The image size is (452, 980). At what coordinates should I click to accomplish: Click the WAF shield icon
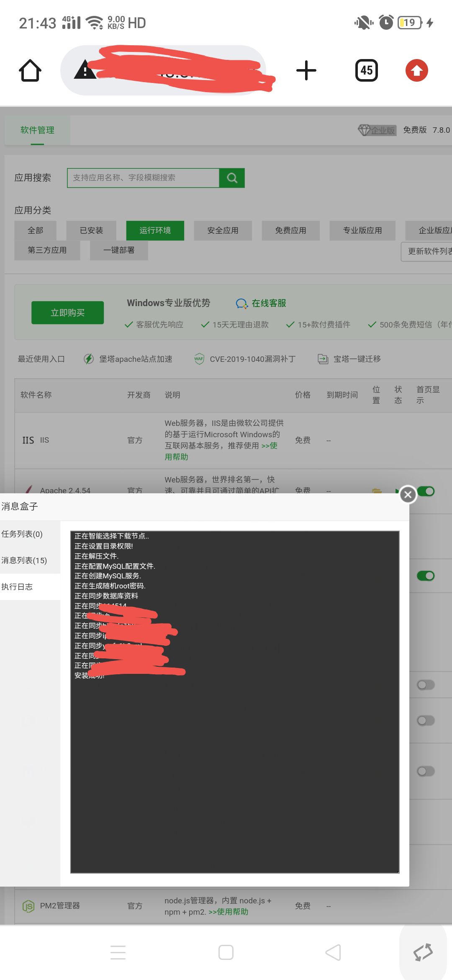(x=199, y=359)
